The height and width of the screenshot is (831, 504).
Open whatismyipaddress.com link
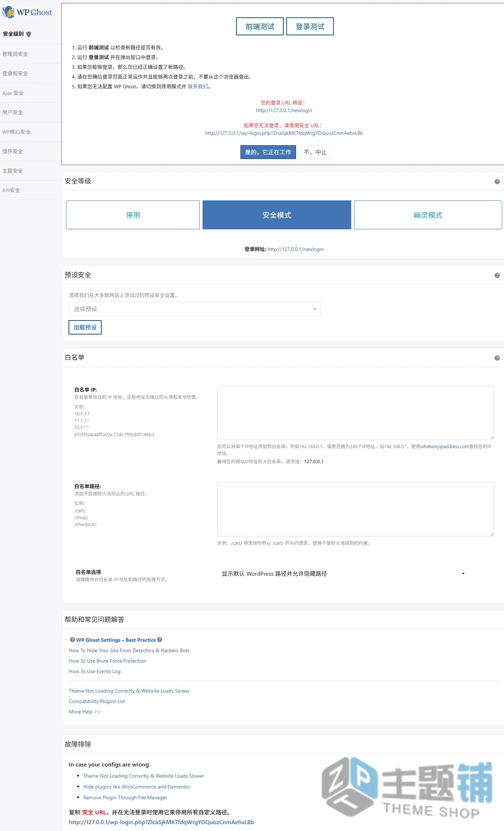tap(445, 446)
